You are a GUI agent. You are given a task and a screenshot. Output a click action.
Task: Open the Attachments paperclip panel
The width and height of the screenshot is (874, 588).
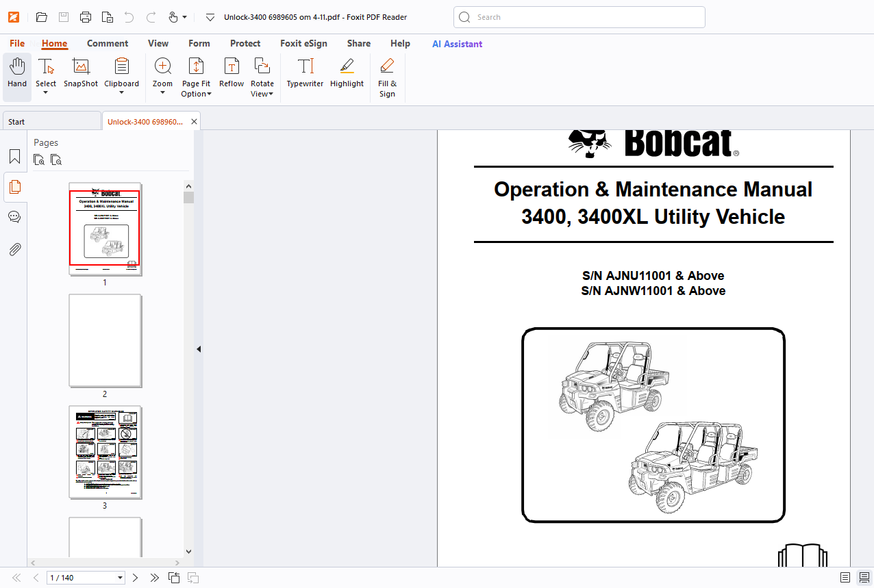(x=14, y=248)
